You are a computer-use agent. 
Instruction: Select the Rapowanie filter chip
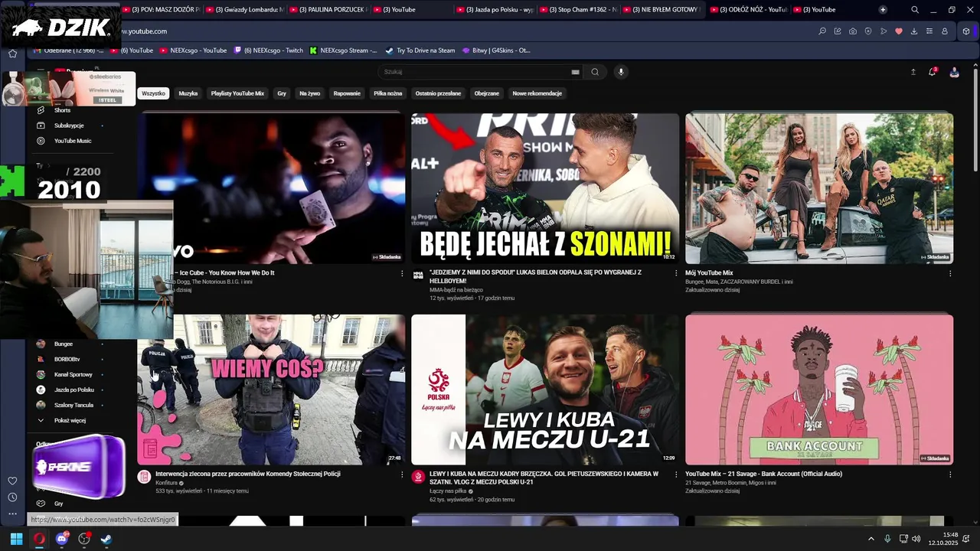[x=347, y=93]
